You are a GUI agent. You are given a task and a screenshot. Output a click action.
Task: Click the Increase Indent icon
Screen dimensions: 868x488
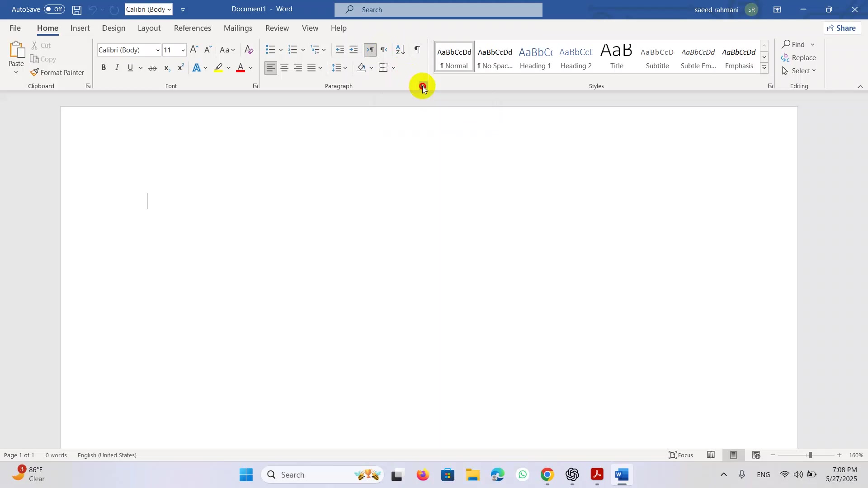click(x=354, y=50)
